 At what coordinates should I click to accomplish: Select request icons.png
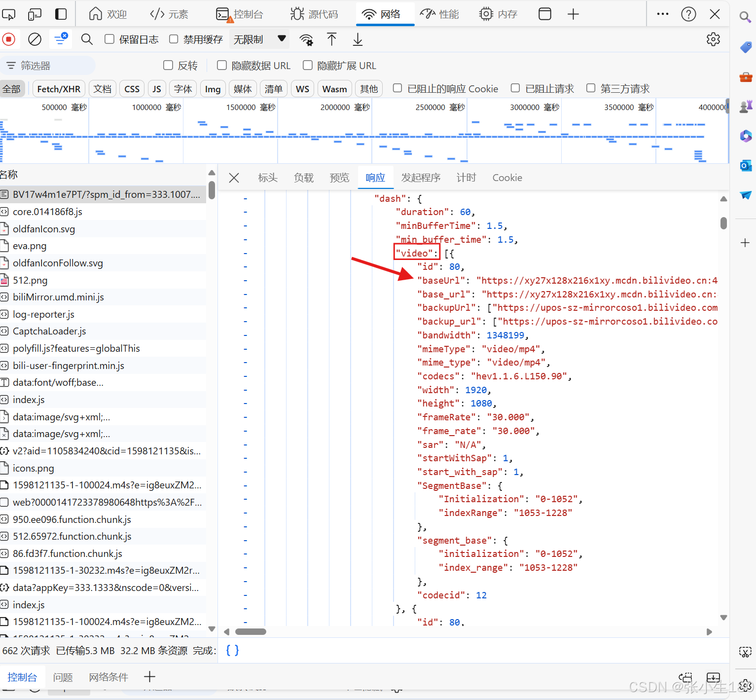click(x=103, y=468)
